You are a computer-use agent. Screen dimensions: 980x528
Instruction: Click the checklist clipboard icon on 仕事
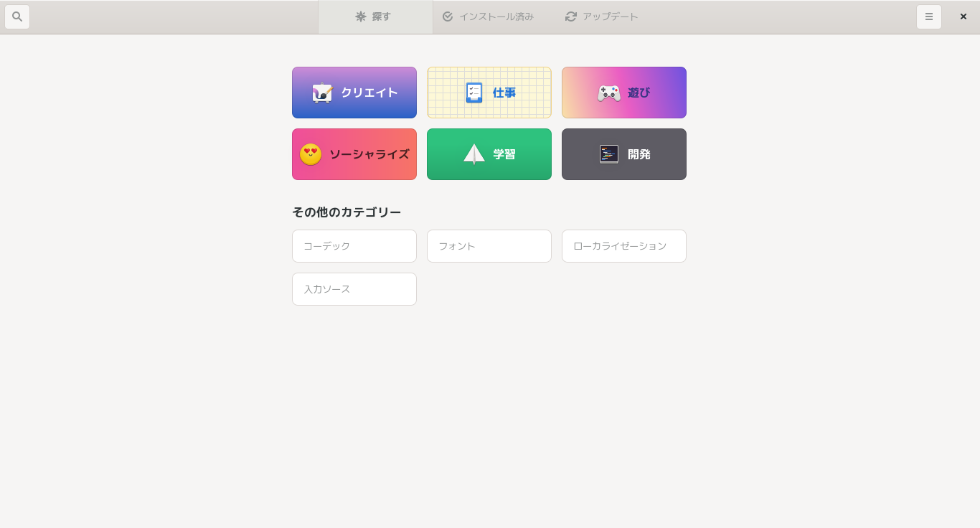pos(474,93)
